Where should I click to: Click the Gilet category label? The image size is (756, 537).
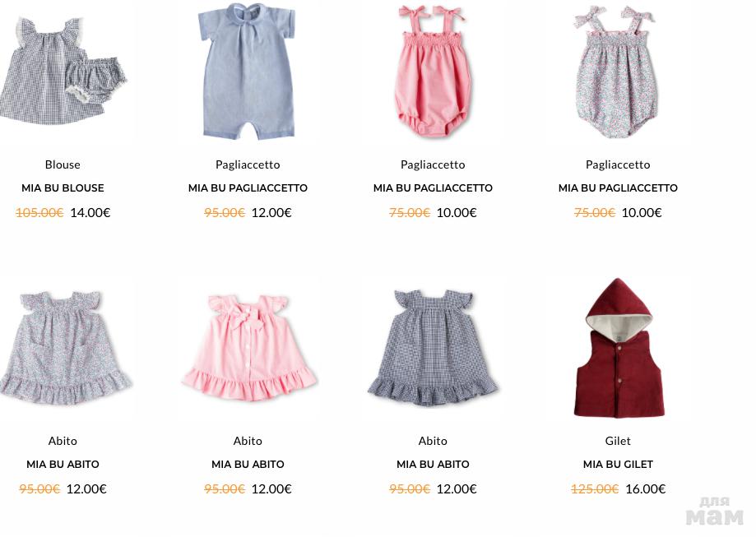click(x=618, y=441)
